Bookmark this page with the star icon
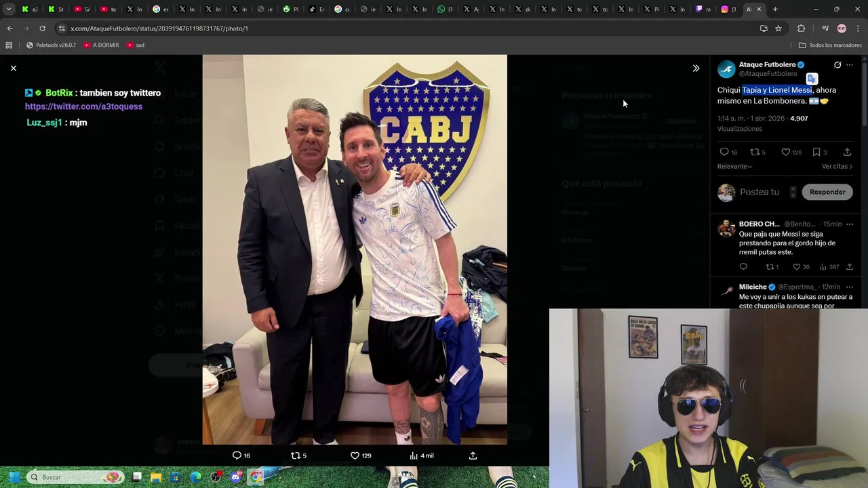The width and height of the screenshot is (868, 488). tap(778, 28)
